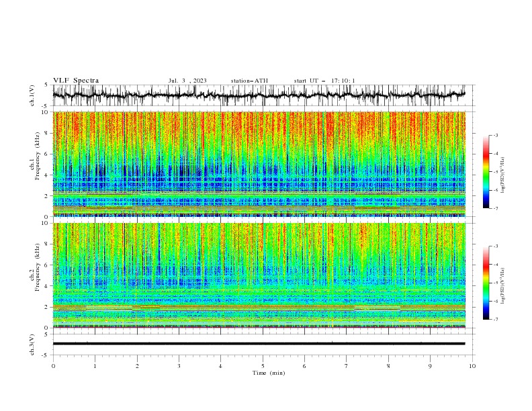Click time axis tick label "2"
The width and height of the screenshot is (532, 411).
coord(137,366)
